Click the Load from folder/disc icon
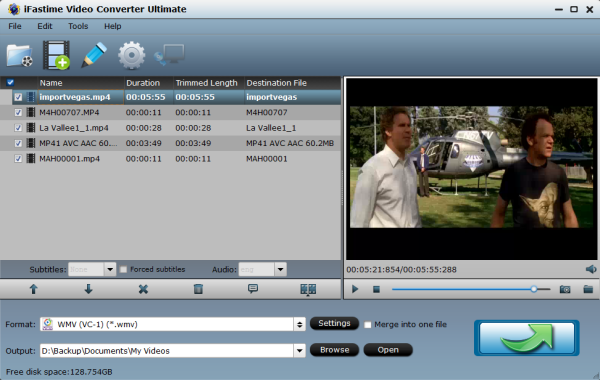The height and width of the screenshot is (380, 600). coord(20,56)
